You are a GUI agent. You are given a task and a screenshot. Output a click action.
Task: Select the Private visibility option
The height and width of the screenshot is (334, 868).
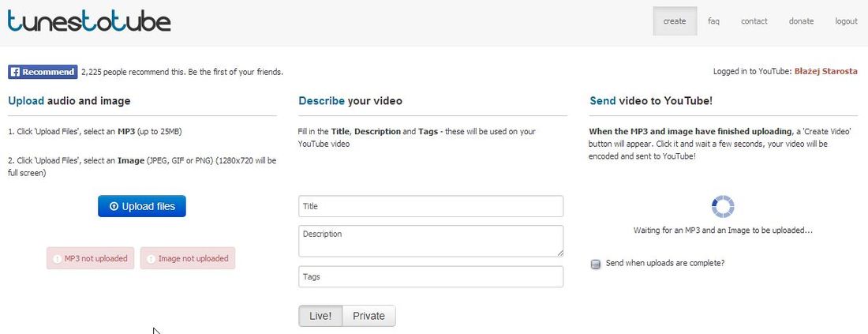(369, 316)
